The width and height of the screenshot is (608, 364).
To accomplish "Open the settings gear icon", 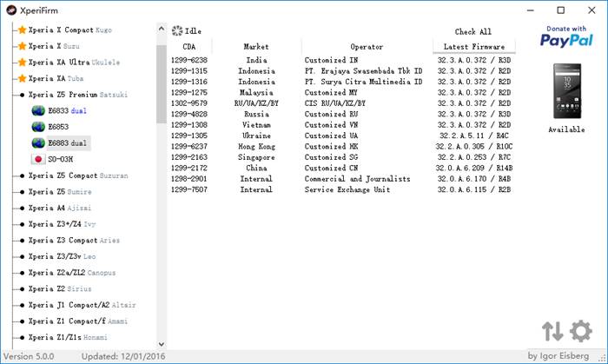I will coord(580,331).
